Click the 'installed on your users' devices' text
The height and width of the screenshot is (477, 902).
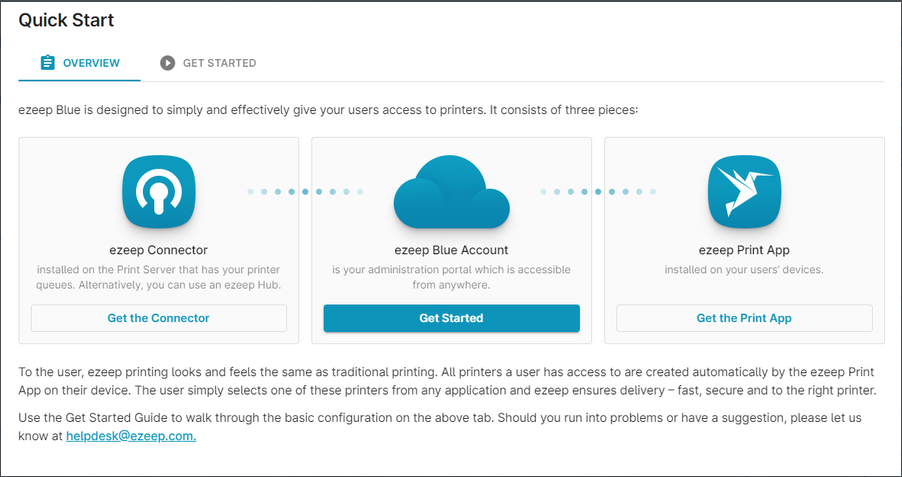[744, 269]
